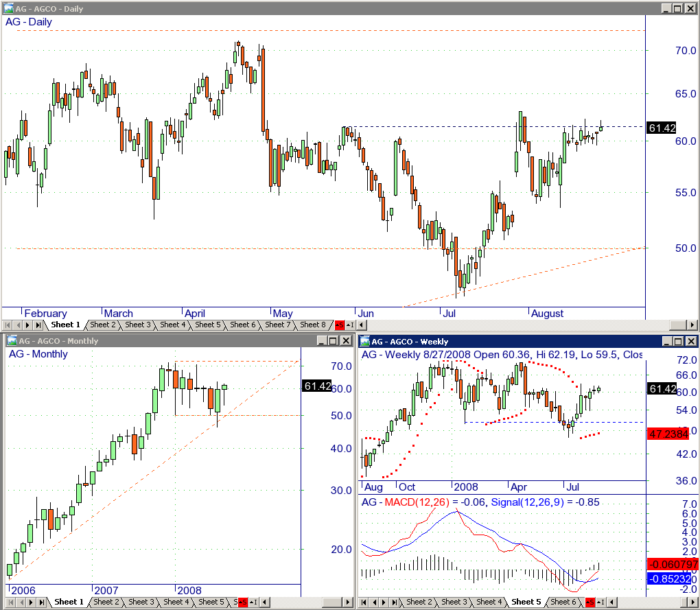Toggle I interval-link button in Monthly window
This screenshot has width=700, height=610.
tap(253, 602)
